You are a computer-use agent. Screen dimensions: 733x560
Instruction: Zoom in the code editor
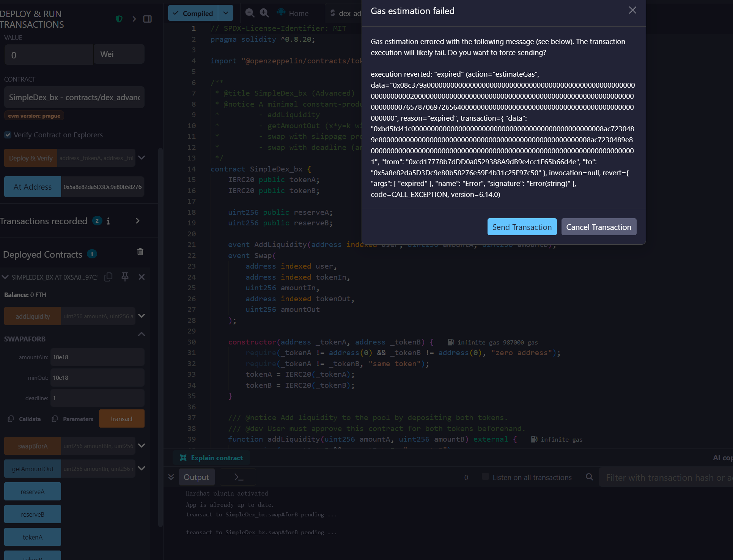pyautogui.click(x=264, y=13)
